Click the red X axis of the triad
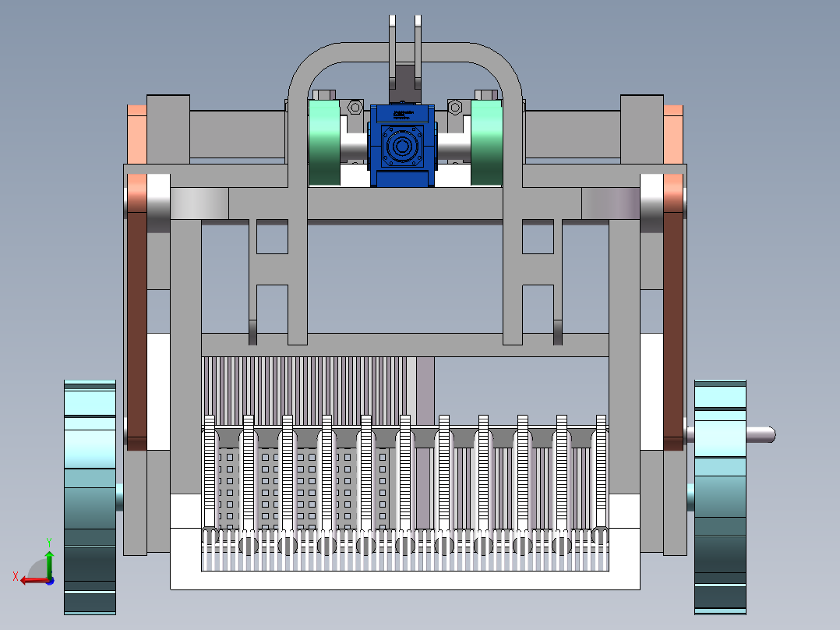This screenshot has height=630, width=840. (35, 580)
